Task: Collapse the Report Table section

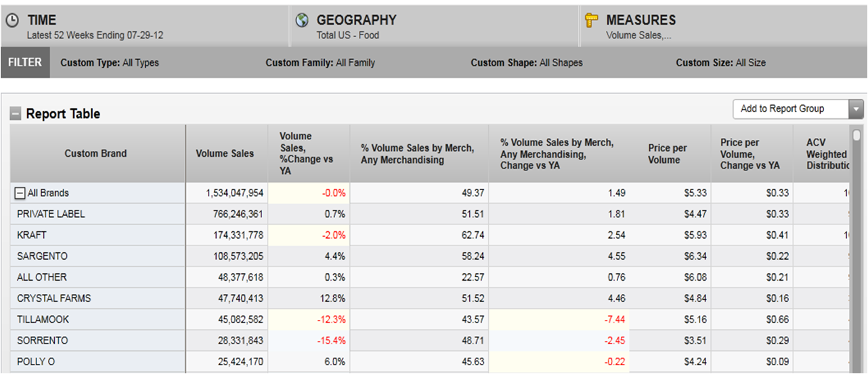Action: point(15,114)
